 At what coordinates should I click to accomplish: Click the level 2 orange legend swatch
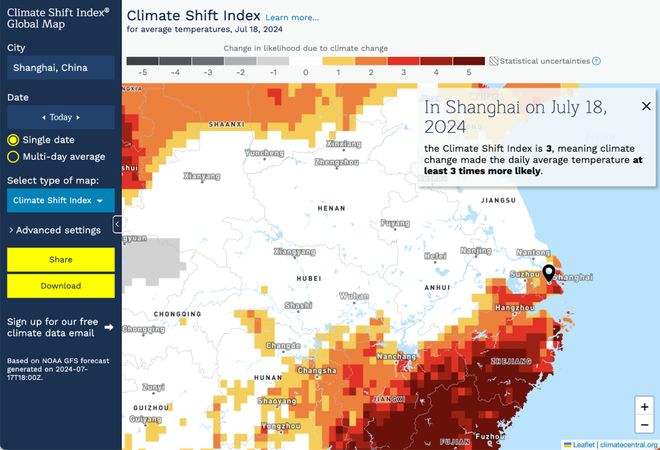click(x=371, y=61)
